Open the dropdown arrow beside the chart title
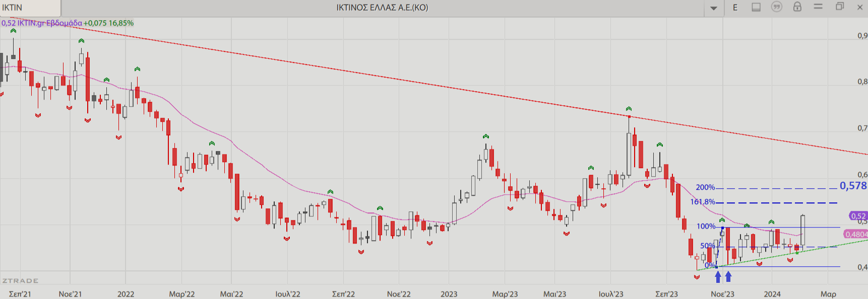Viewport: 868px width, 299px height. click(714, 8)
